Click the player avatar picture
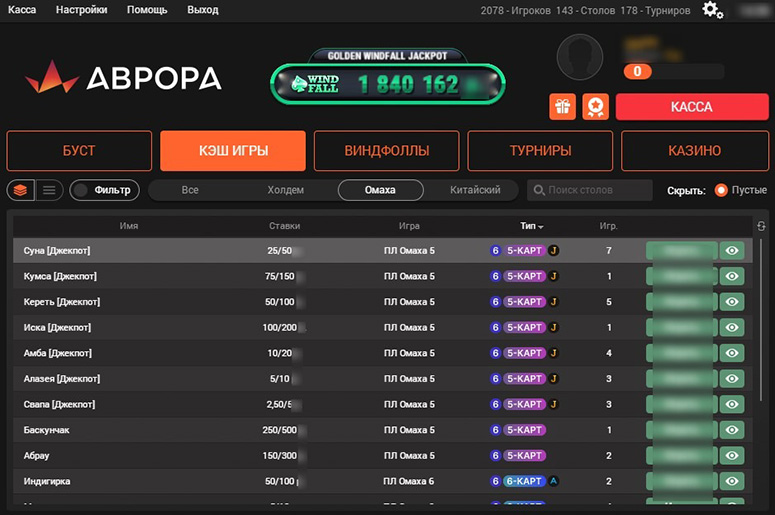Viewport: 775px width, 515px height. [579, 58]
